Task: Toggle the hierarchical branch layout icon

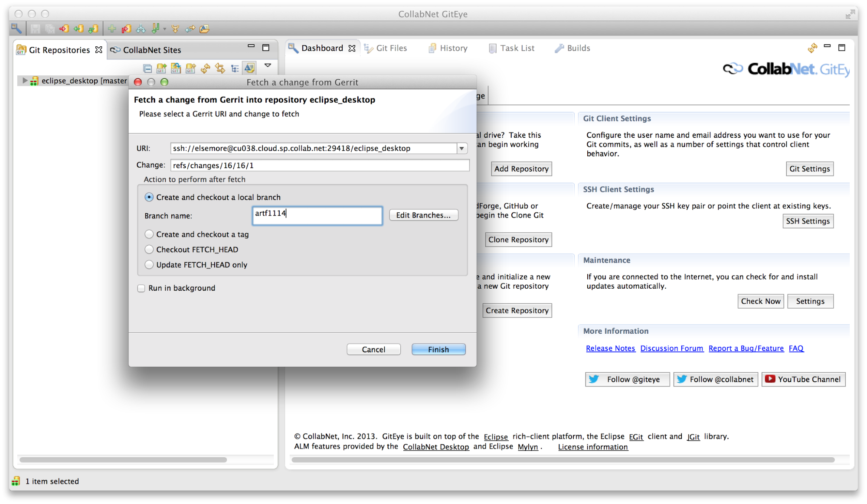Action: (234, 68)
